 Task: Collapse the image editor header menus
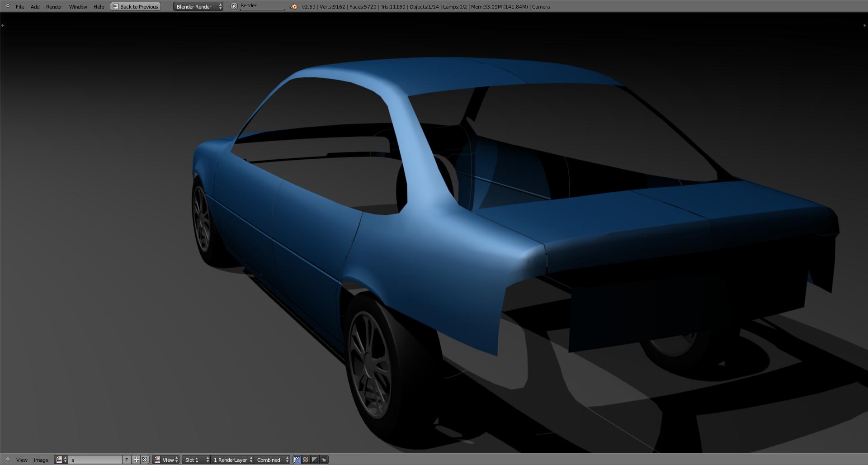tap(8, 459)
